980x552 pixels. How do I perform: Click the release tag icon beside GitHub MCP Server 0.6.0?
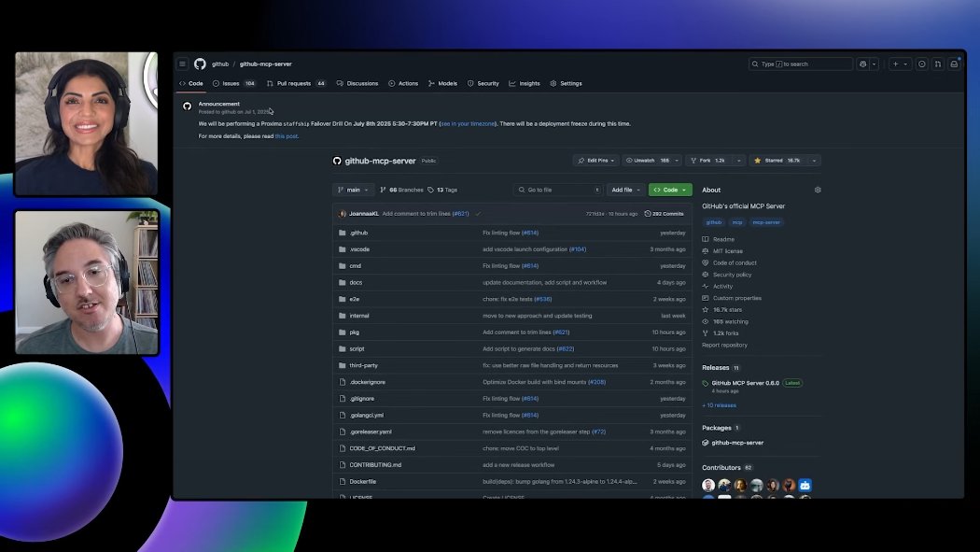coord(706,383)
